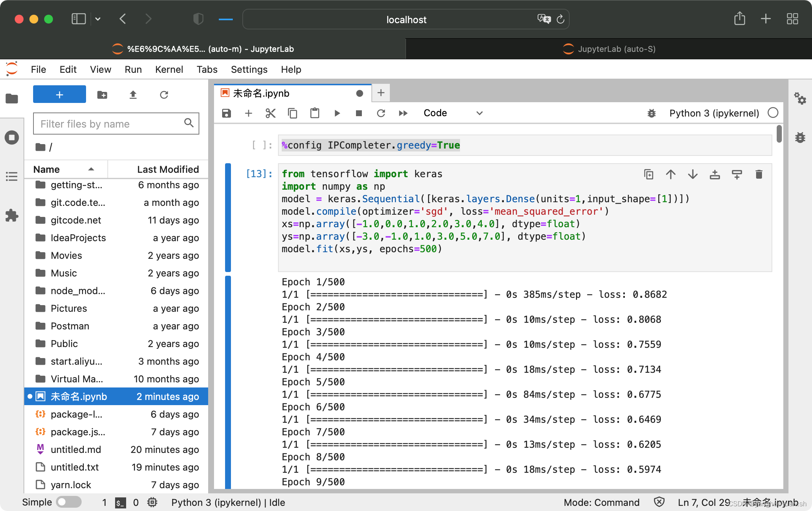Viewport: 812px width, 511px height.
Task: Move the active cell up
Action: (671, 174)
